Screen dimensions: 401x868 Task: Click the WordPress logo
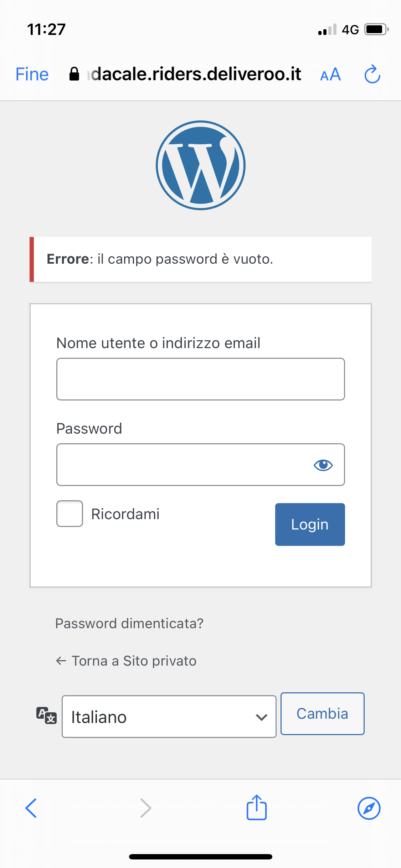click(201, 165)
